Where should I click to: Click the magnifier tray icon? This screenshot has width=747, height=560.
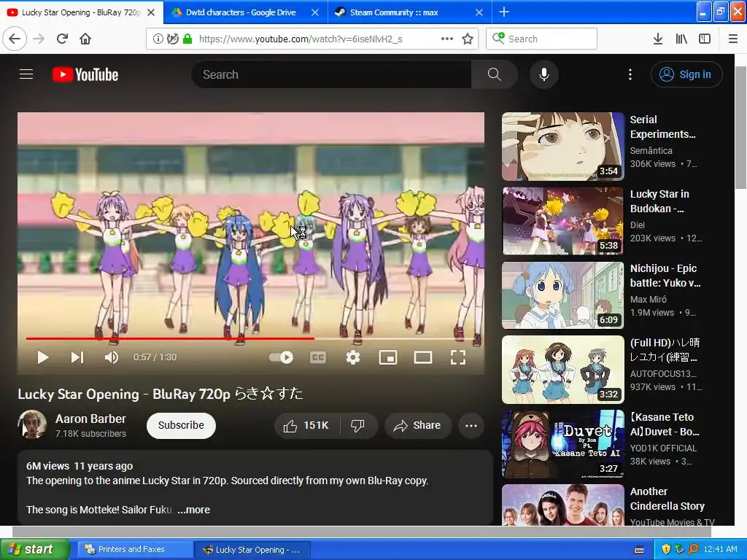[693, 549]
